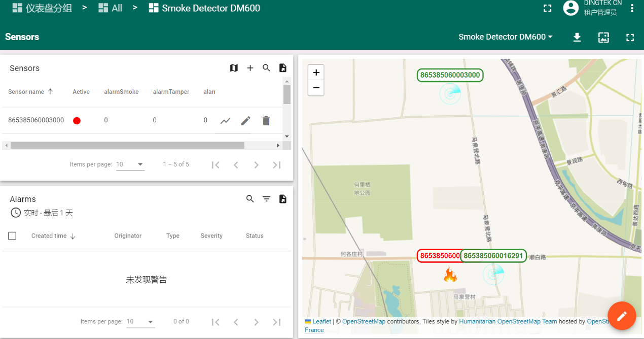644x339 pixels.
Task: Navigate to All breadcrumb
Action: (111, 8)
